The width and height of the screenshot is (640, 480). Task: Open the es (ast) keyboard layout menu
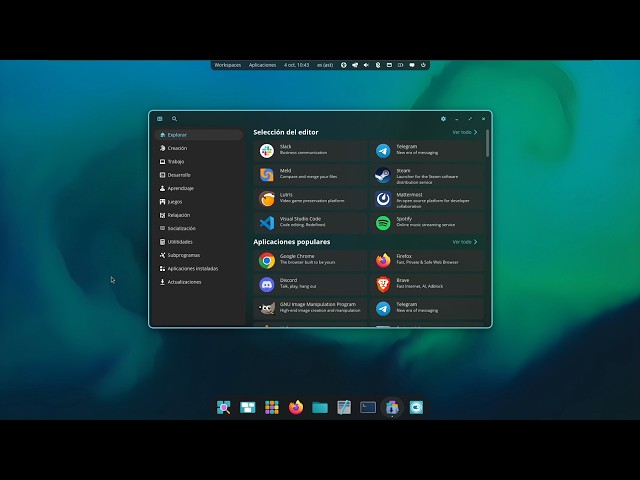[325, 65]
